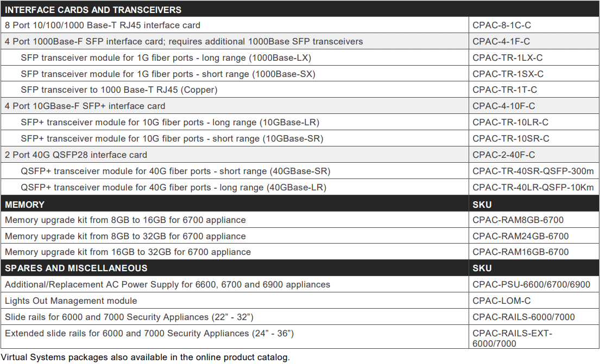
Task: Click the CPAC-8-1C-C SKU cell
Action: 501,25
